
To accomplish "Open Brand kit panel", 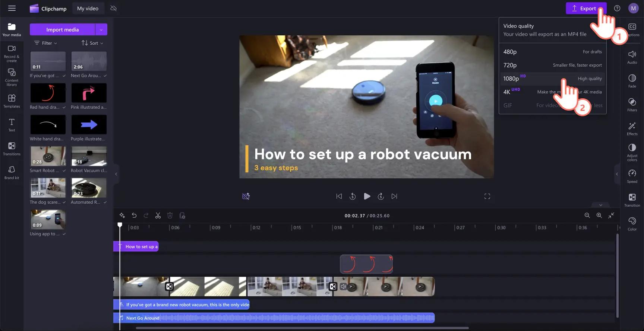I will point(12,172).
